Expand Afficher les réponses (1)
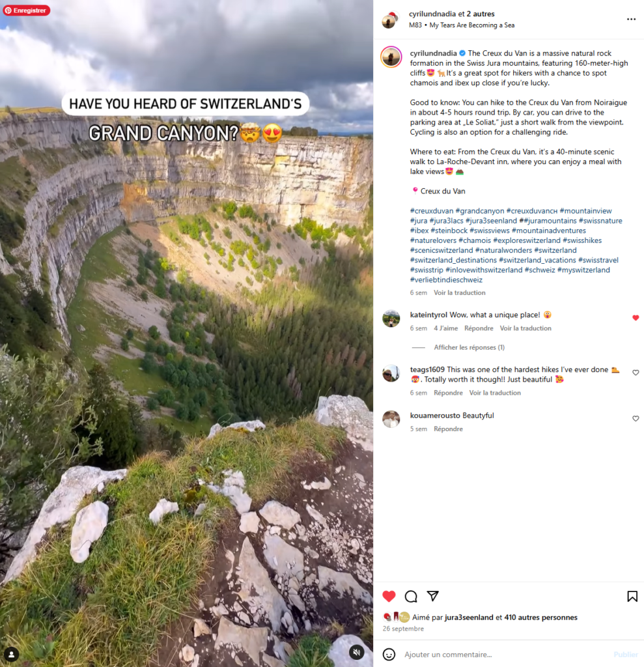Viewport: 644px width, 667px height. coord(469,347)
